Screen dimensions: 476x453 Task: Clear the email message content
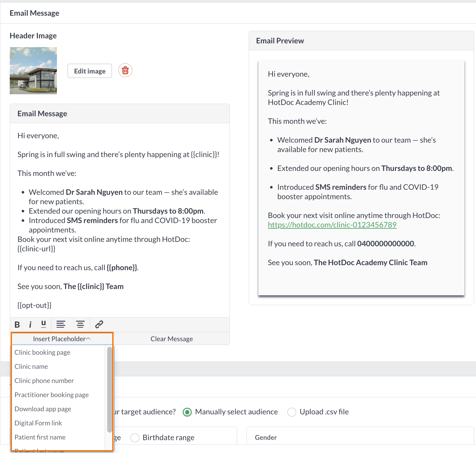[172, 339]
